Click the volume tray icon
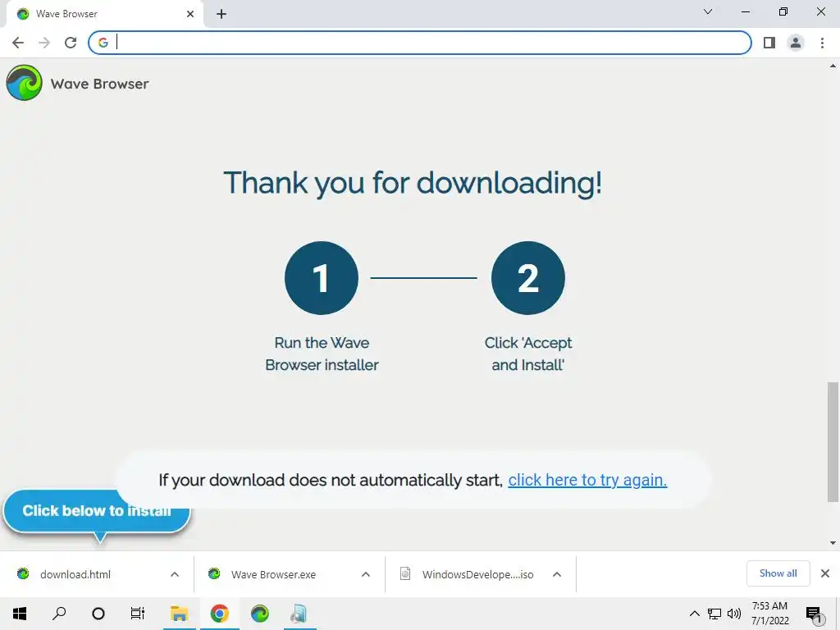 734,614
